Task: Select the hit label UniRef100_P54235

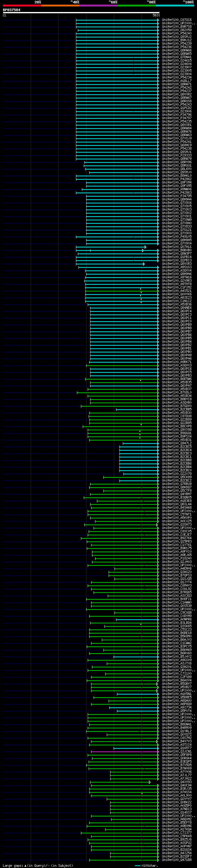Action: [177, 121]
